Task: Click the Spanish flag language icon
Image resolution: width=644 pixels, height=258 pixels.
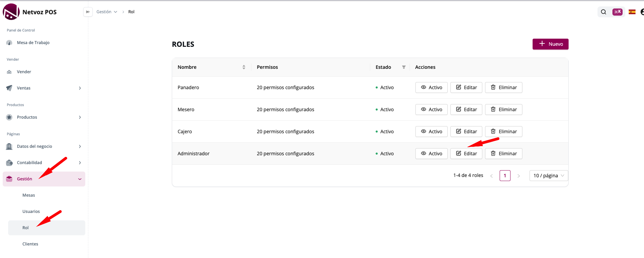Action: (x=632, y=12)
